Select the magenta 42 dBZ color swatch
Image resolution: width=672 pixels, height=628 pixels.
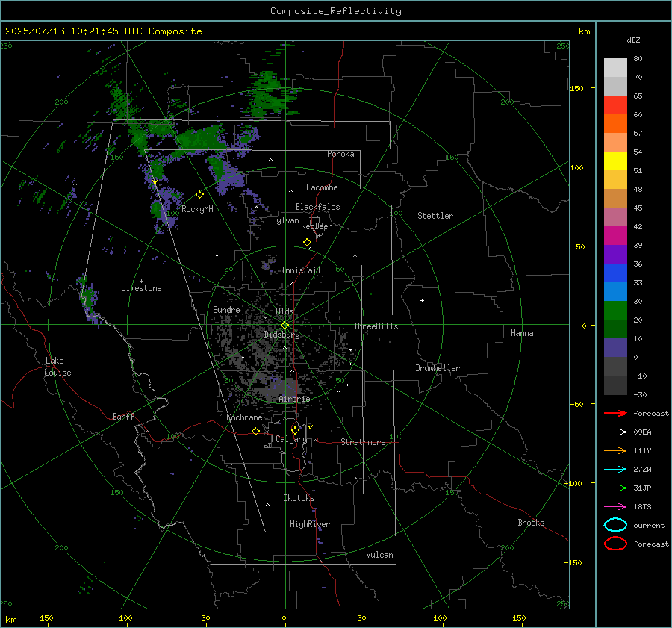click(x=615, y=235)
